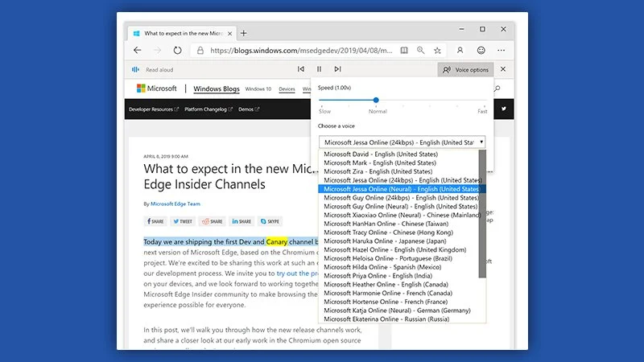644x362 pixels.
Task: Click the address bar URL field
Action: (301, 51)
